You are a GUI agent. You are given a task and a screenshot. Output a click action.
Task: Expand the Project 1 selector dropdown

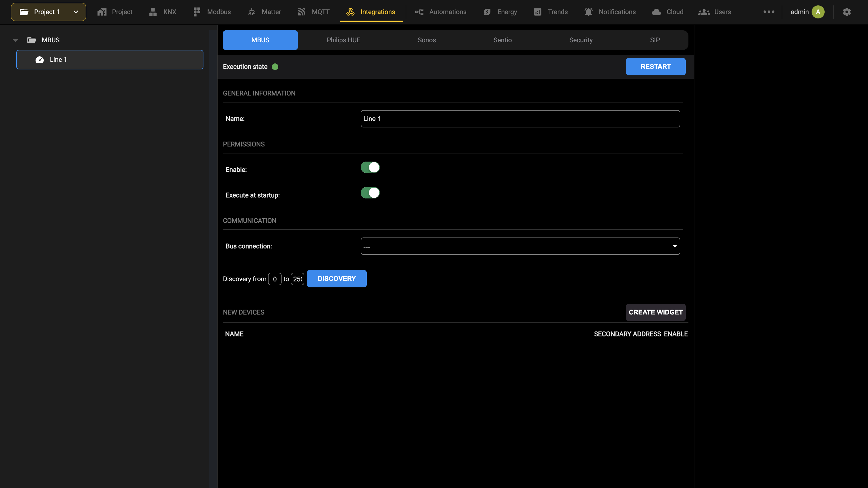[x=49, y=12]
